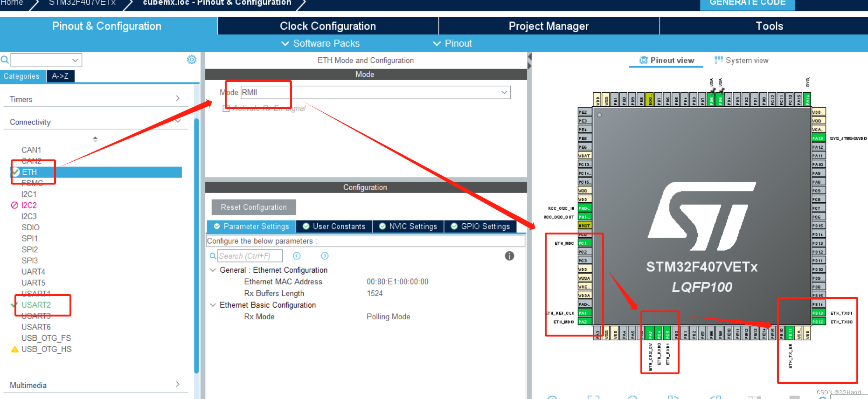The height and width of the screenshot is (399, 868).
Task: Select pin PA1 (ETH_REF_CLK) on chip
Action: [584, 313]
